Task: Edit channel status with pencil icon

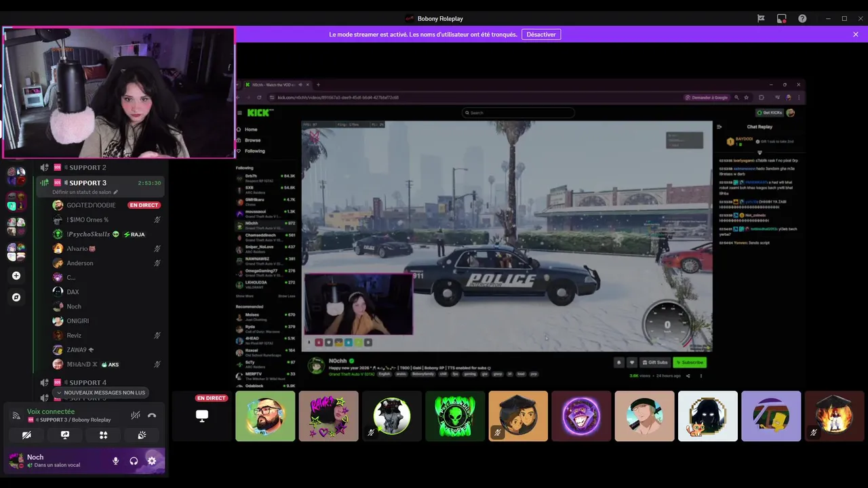Action: click(115, 192)
